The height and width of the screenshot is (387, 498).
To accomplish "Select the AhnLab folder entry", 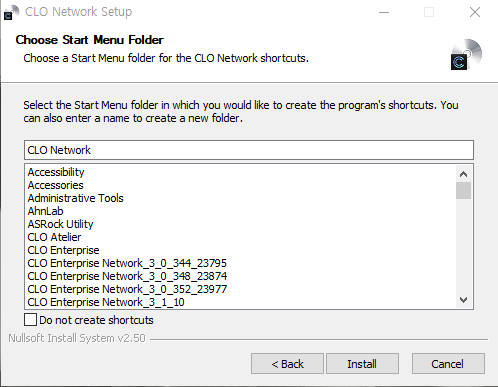I will (46, 211).
